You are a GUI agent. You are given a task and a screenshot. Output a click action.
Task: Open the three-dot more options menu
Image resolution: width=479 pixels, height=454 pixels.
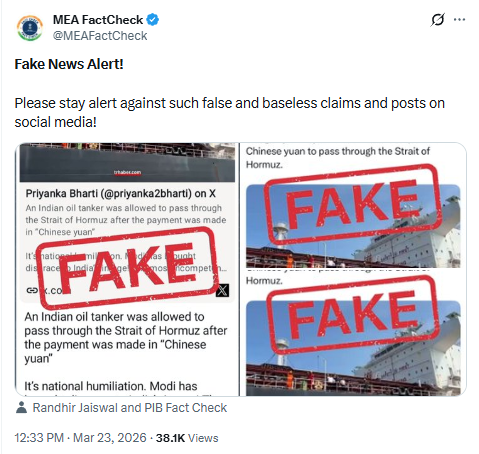460,20
